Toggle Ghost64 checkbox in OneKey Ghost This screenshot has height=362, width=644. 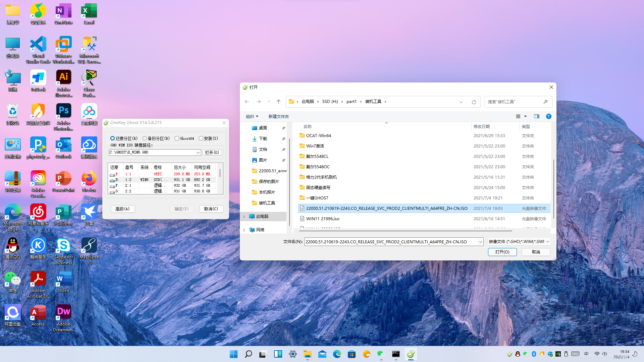click(177, 138)
